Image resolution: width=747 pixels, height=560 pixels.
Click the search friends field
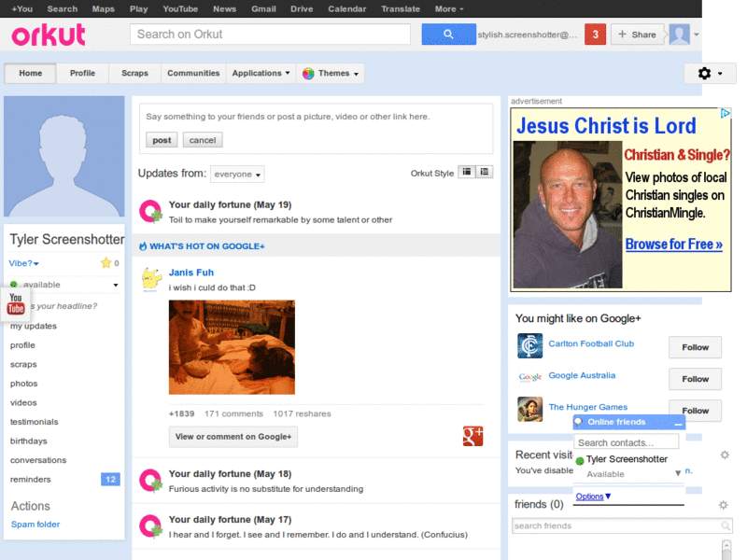622,525
